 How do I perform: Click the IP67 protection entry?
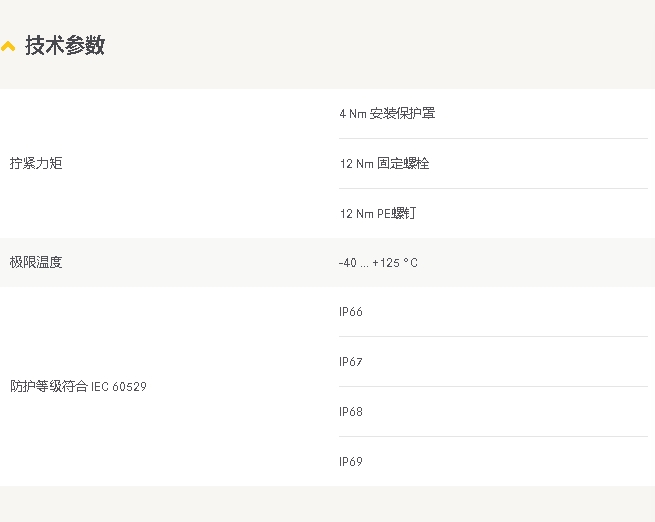(350, 362)
